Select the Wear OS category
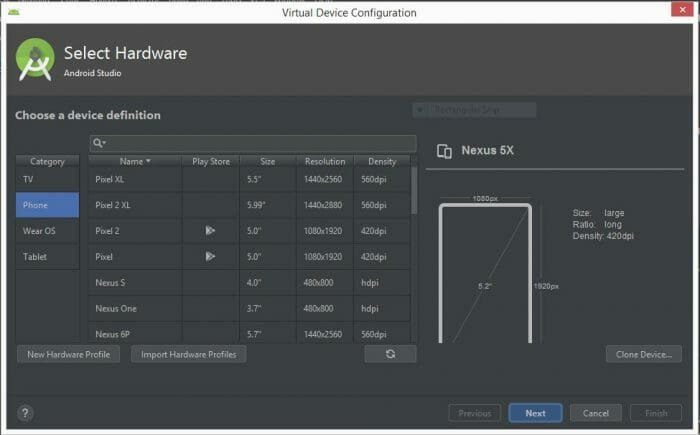Image resolution: width=700 pixels, height=435 pixels. click(47, 231)
